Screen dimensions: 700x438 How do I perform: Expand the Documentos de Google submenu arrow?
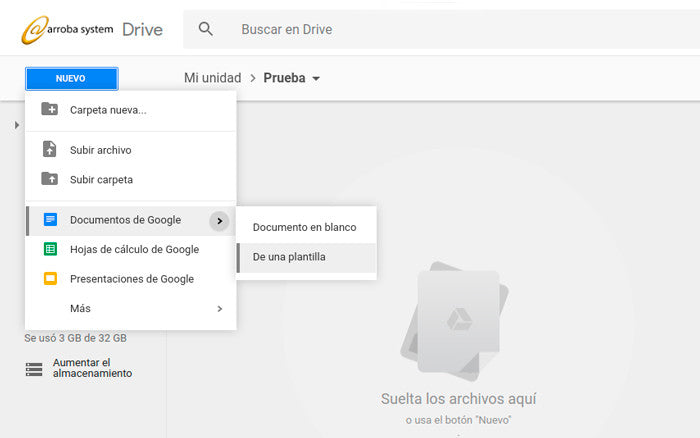tap(219, 221)
